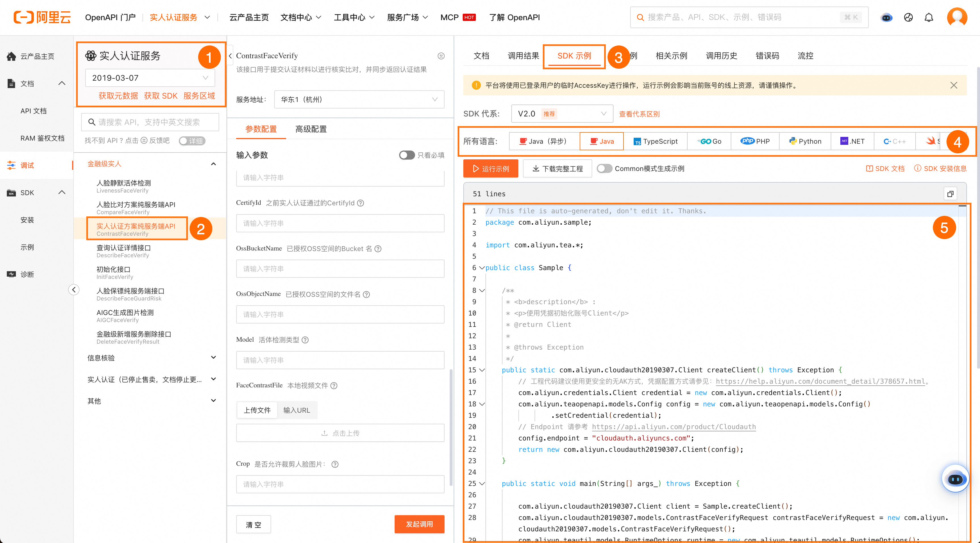Open the 2019-03-07 version dropdown

[x=150, y=78]
